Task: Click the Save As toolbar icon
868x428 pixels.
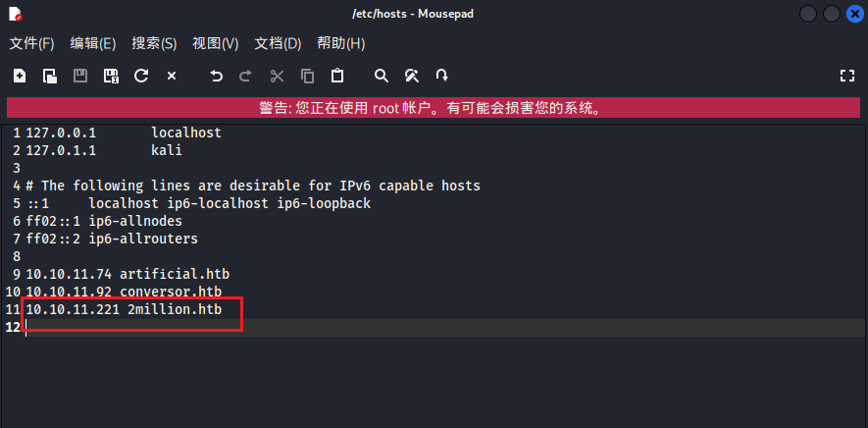Action: 111,76
